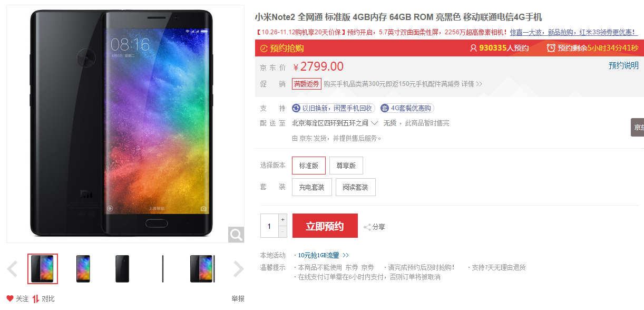Open the 预约说明 link
644x310 pixels.
pos(623,65)
